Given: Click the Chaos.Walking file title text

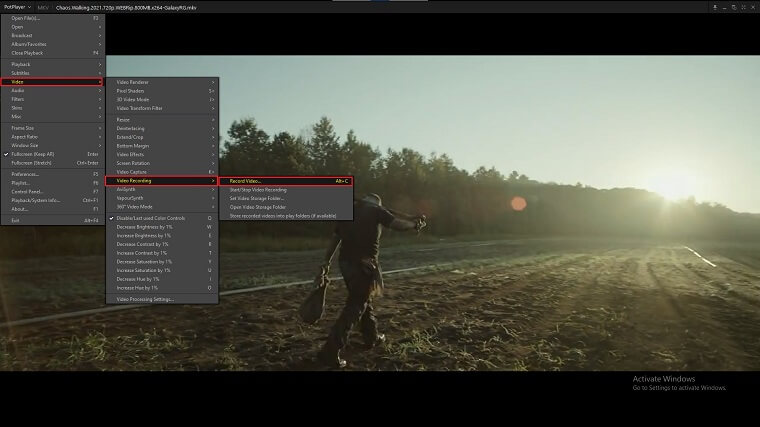Looking at the screenshot, I should pos(126,8).
